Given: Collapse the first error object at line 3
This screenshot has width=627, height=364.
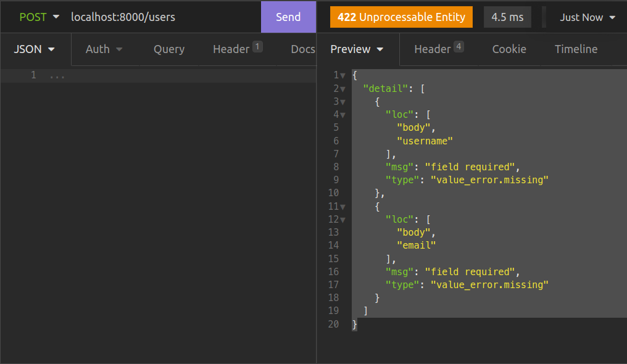Looking at the screenshot, I should (x=343, y=102).
